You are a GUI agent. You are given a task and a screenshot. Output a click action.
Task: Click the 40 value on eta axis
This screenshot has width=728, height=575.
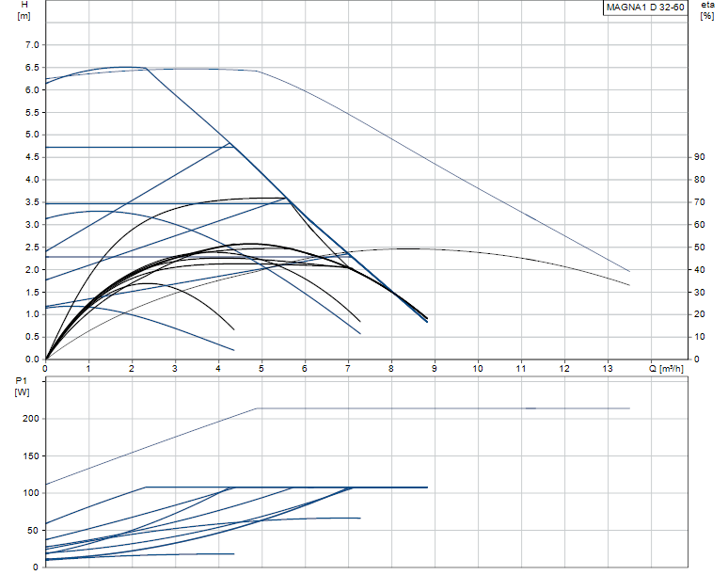tap(700, 270)
